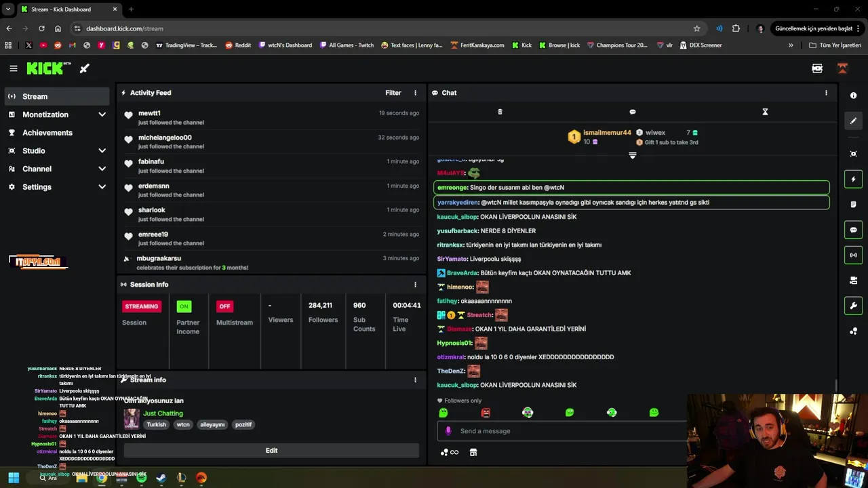This screenshot has height=488, width=868.
Task: Open the MK icon in the dashboard header
Action: click(x=817, y=68)
